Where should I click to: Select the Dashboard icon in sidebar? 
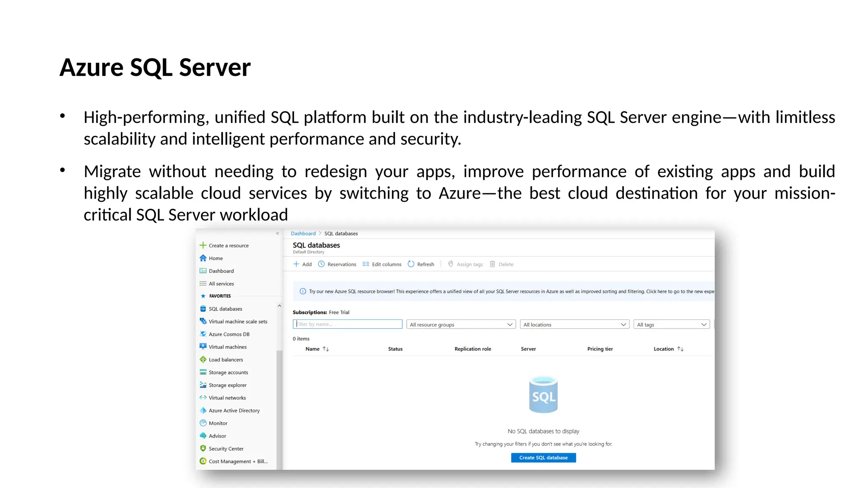tap(203, 271)
